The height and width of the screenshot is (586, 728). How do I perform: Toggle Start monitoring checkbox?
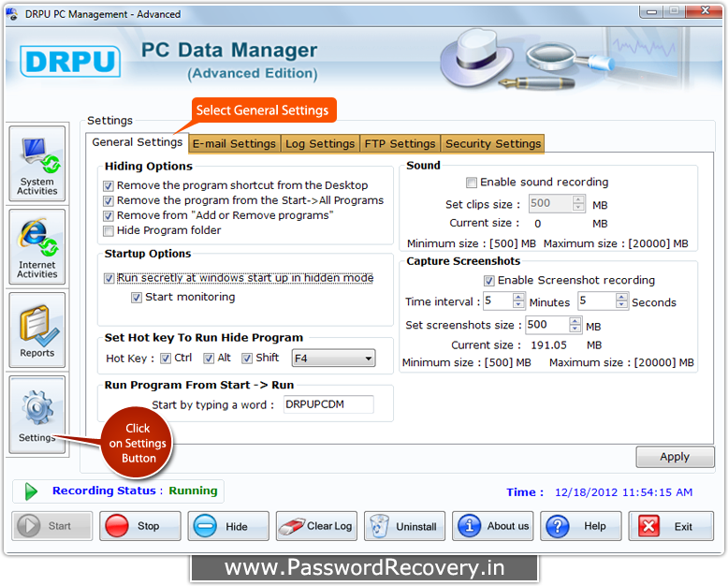pos(137,297)
